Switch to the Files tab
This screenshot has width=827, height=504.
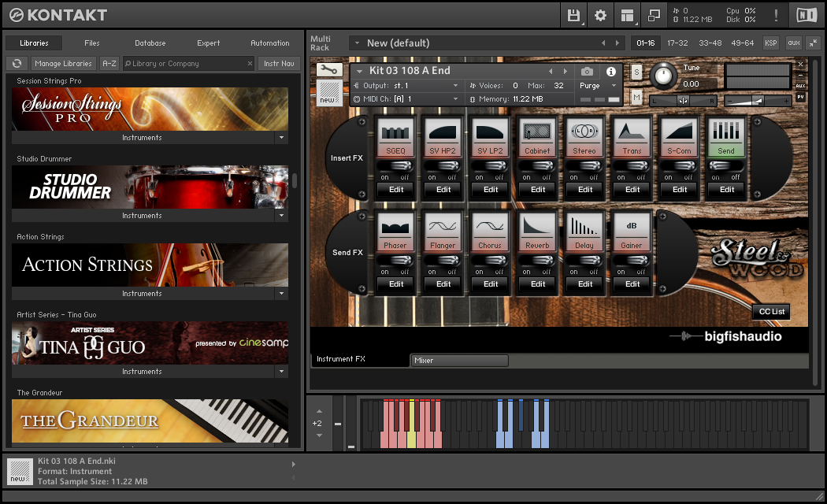[x=91, y=43]
